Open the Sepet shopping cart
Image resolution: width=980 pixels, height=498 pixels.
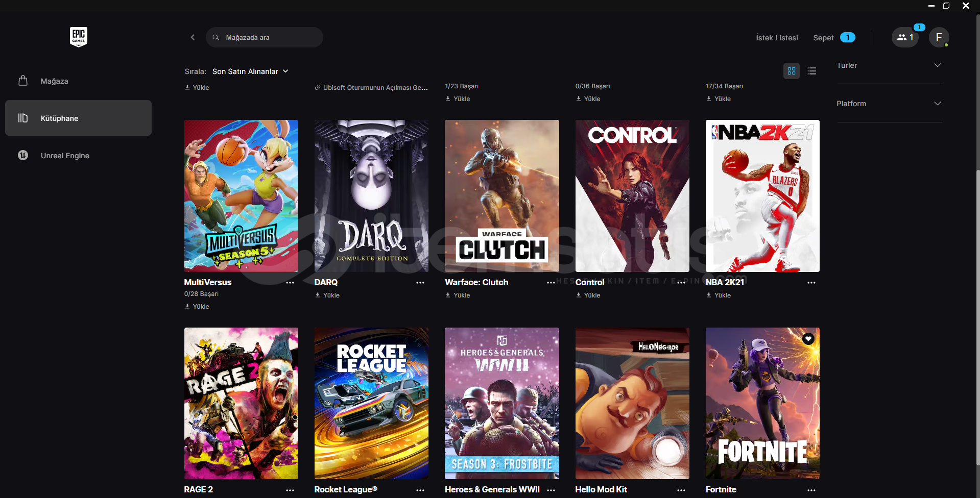[834, 38]
